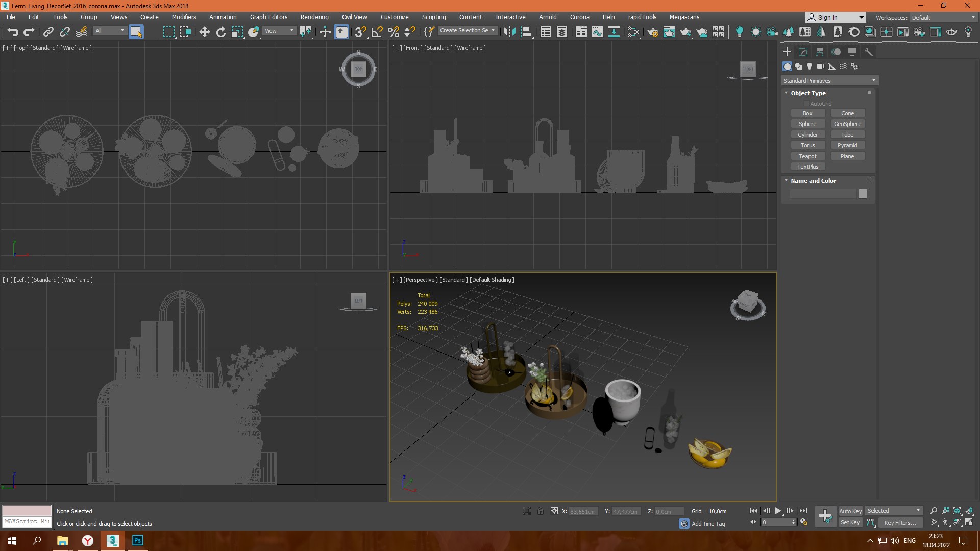Pick the Select and Uniform Scale tool

pos(237,32)
